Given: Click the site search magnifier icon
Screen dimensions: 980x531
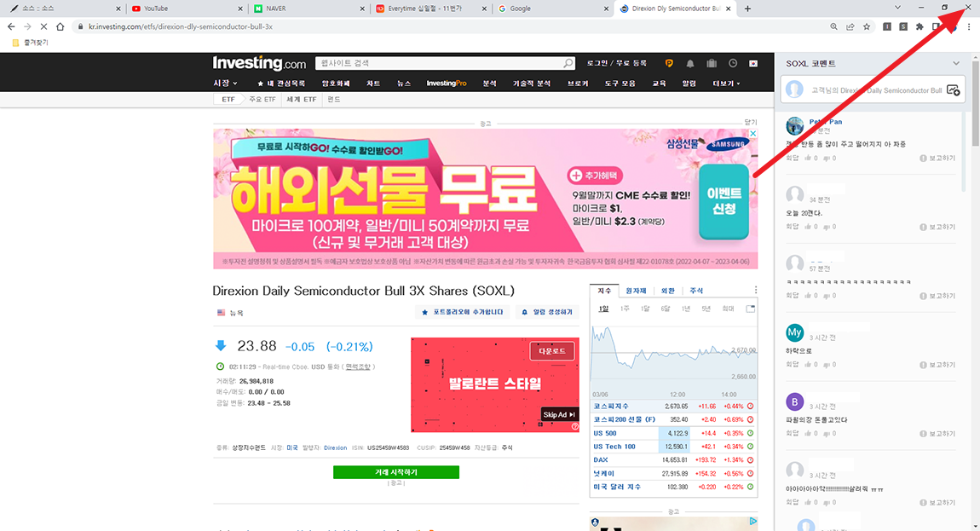Looking at the screenshot, I should point(568,63).
